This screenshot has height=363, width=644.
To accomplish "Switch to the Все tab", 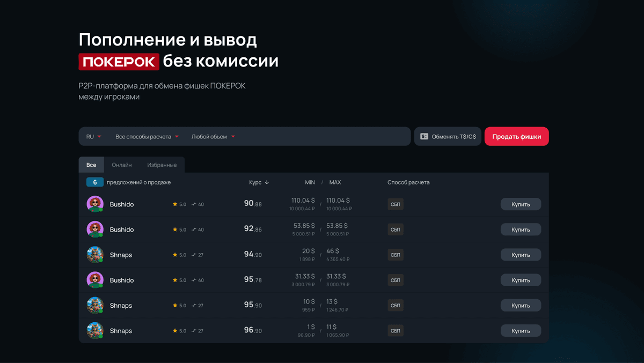I will tap(91, 165).
